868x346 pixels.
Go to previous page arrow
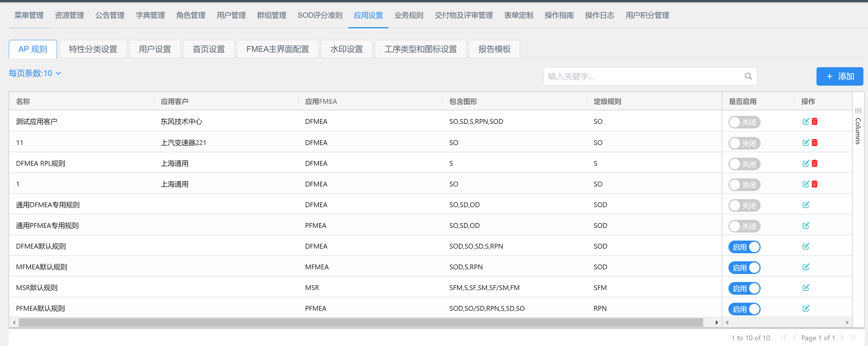pyautogui.click(x=794, y=337)
